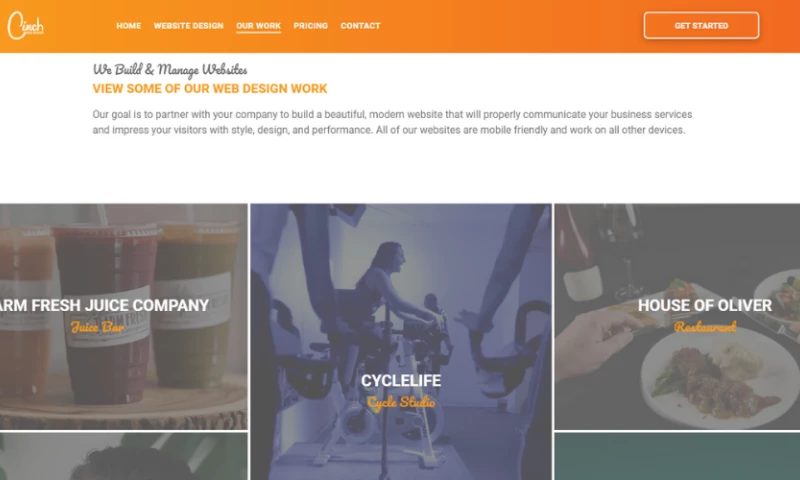Go to the Website Design page
The height and width of the screenshot is (480, 800).
click(x=188, y=26)
